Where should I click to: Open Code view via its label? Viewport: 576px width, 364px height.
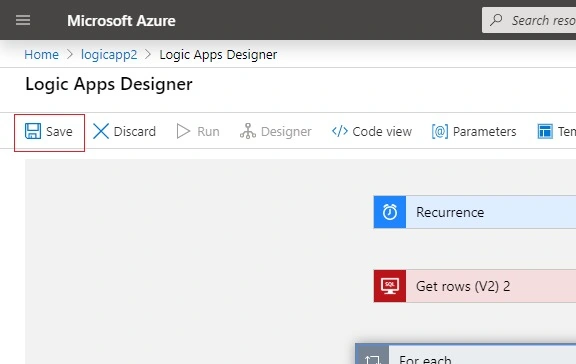click(382, 131)
